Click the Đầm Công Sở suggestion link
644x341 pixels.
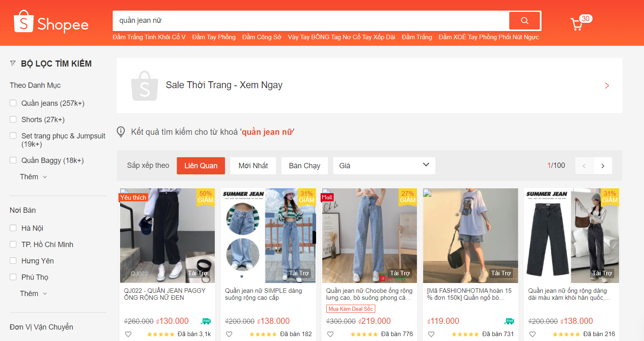[x=261, y=37]
